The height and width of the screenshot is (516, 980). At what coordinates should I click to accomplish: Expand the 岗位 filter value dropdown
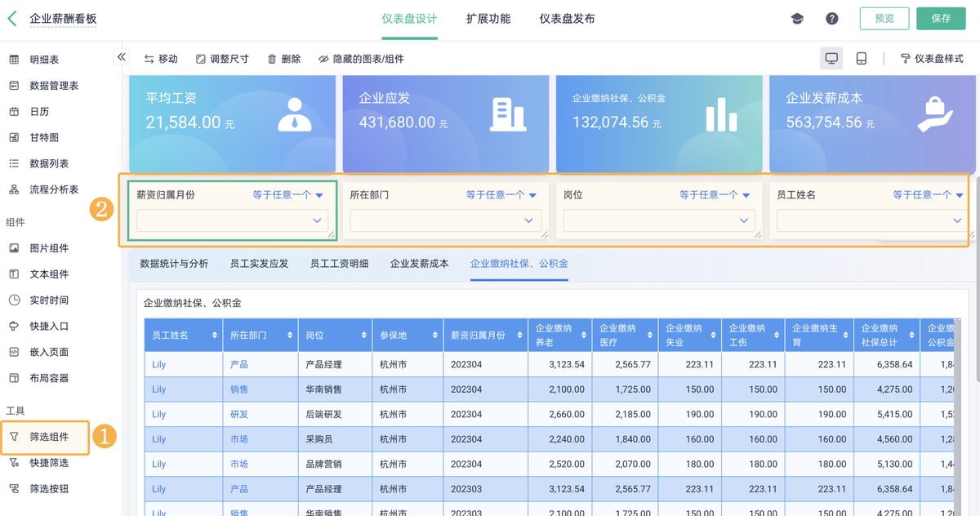pos(659,220)
